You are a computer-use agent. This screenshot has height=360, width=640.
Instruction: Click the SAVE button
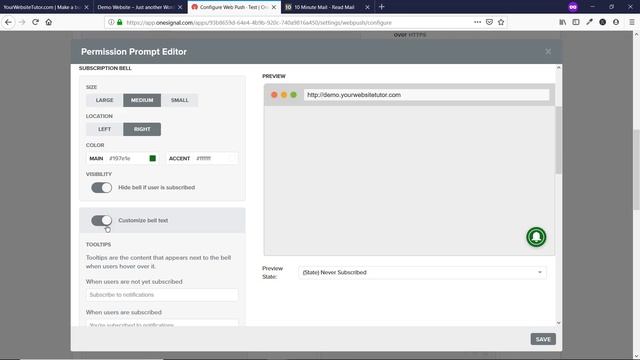pos(543,339)
